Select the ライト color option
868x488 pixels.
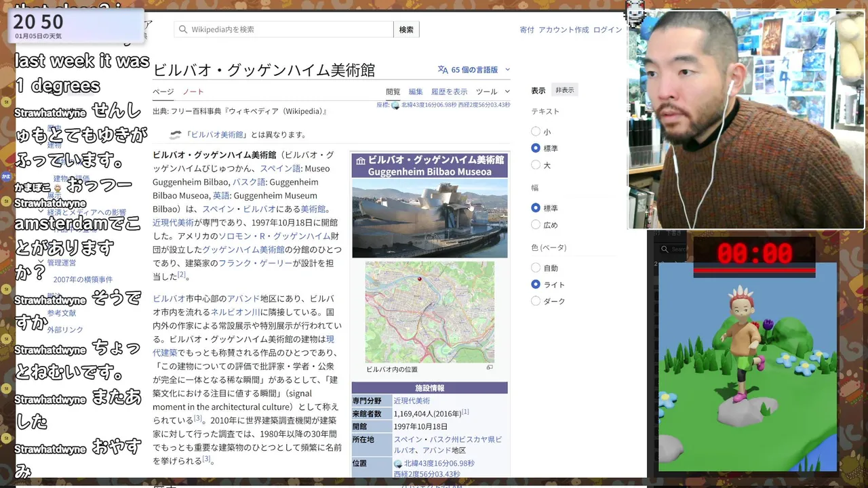point(536,285)
